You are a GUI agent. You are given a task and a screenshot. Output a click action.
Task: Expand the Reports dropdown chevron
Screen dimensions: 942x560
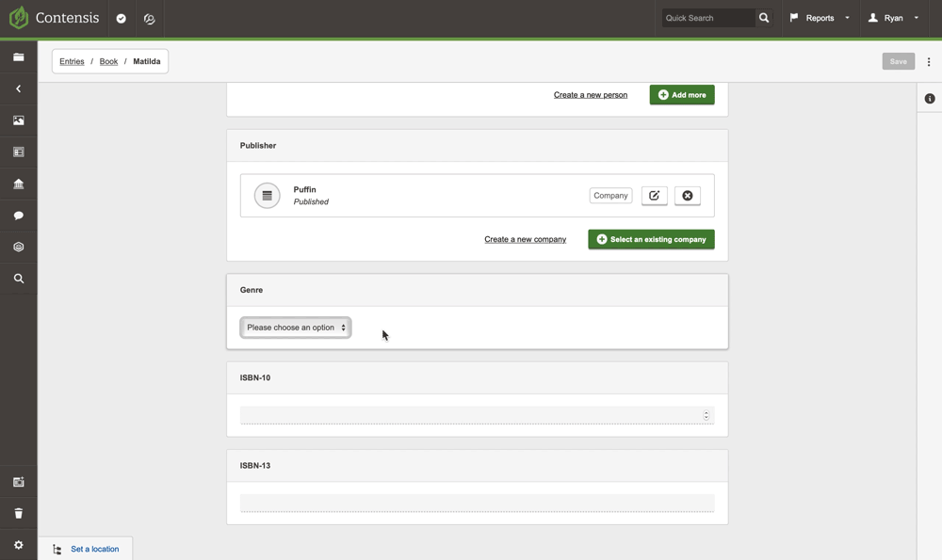(x=847, y=18)
